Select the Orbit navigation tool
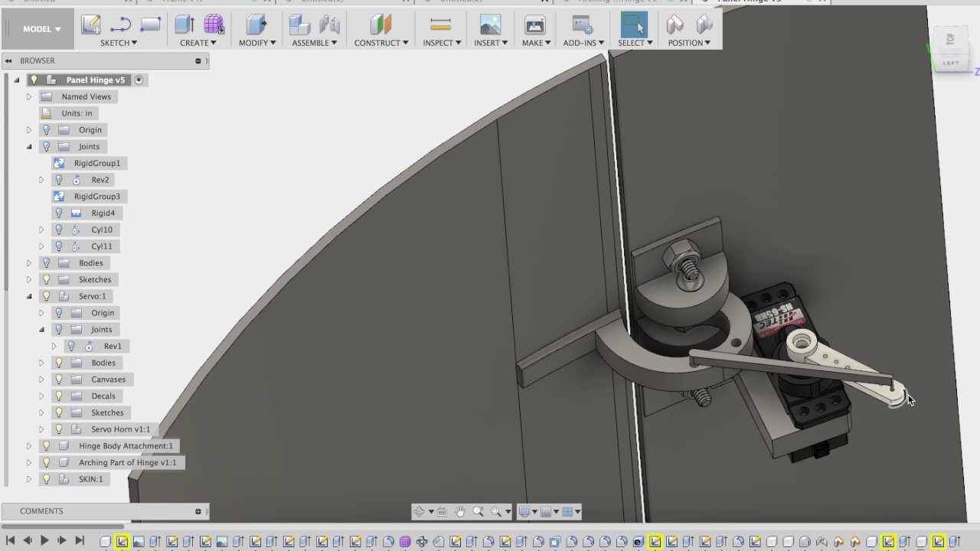This screenshot has width=980, height=551. pos(420,511)
